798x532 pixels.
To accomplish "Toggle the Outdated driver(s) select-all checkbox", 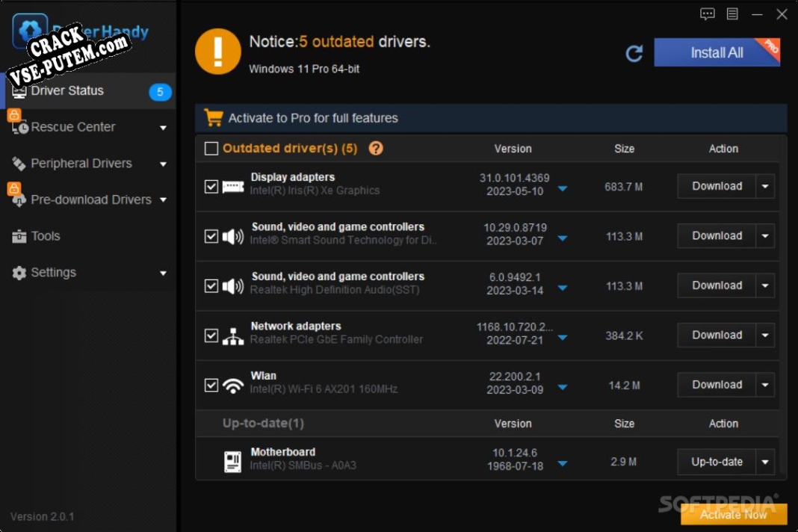I will click(x=211, y=149).
